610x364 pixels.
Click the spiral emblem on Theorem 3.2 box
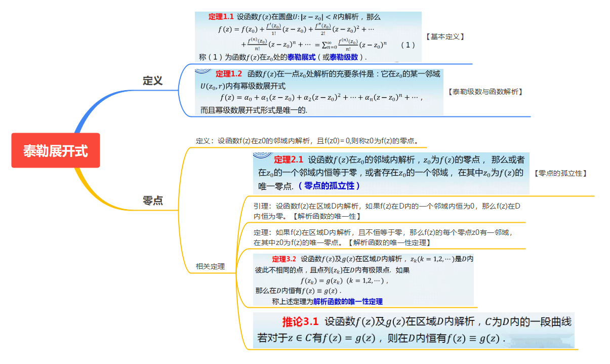(259, 256)
